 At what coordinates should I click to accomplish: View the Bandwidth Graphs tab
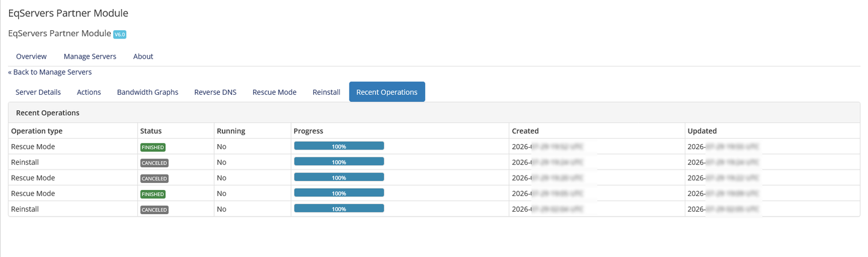pyautogui.click(x=148, y=92)
